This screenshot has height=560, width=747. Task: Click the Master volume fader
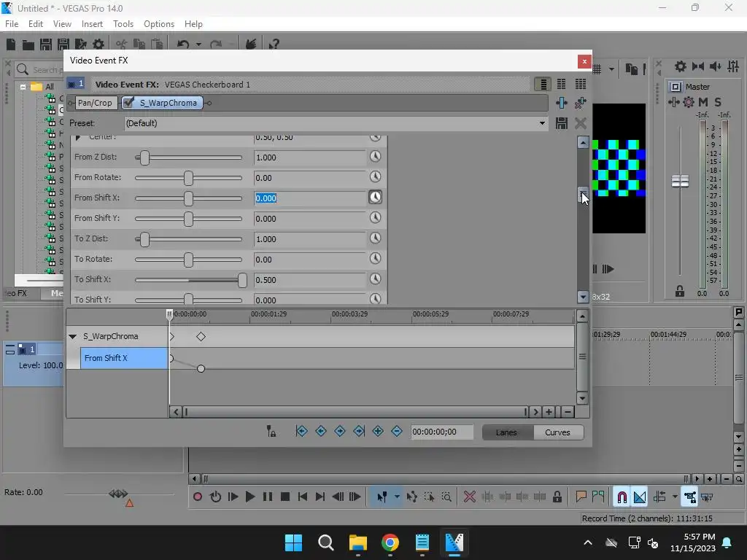pyautogui.click(x=680, y=181)
